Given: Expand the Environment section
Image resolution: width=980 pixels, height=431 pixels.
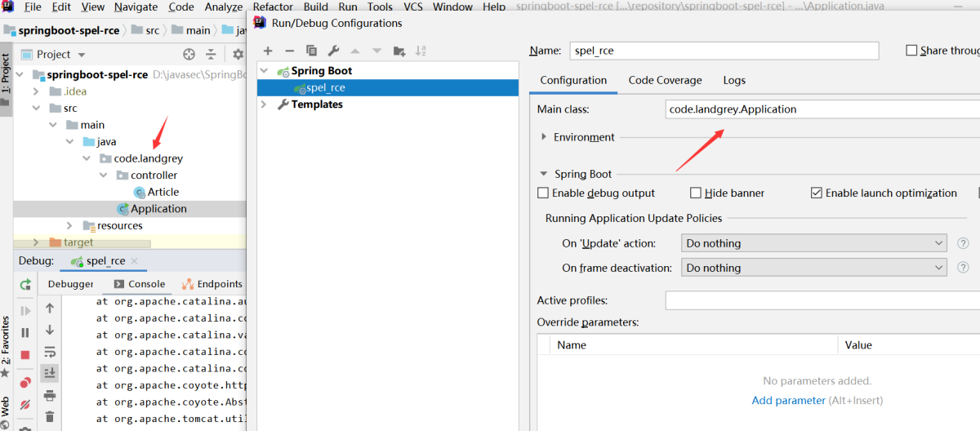Looking at the screenshot, I should pyautogui.click(x=545, y=137).
